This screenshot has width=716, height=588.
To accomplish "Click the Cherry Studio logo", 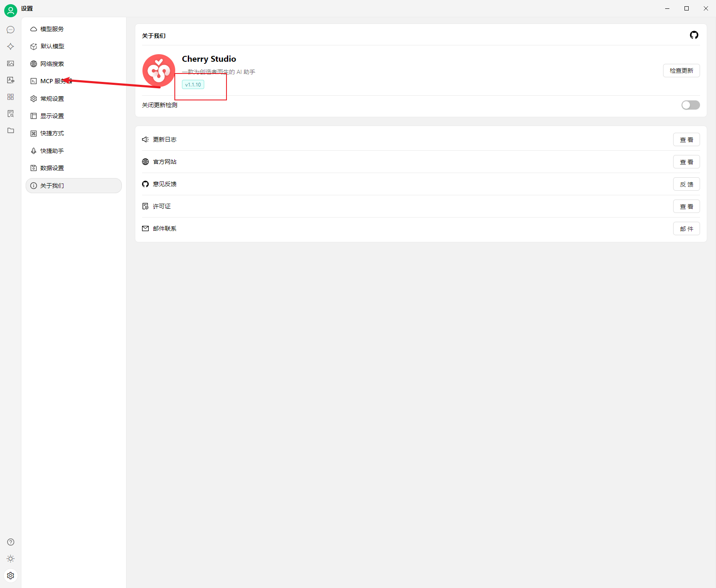I will pos(159,71).
